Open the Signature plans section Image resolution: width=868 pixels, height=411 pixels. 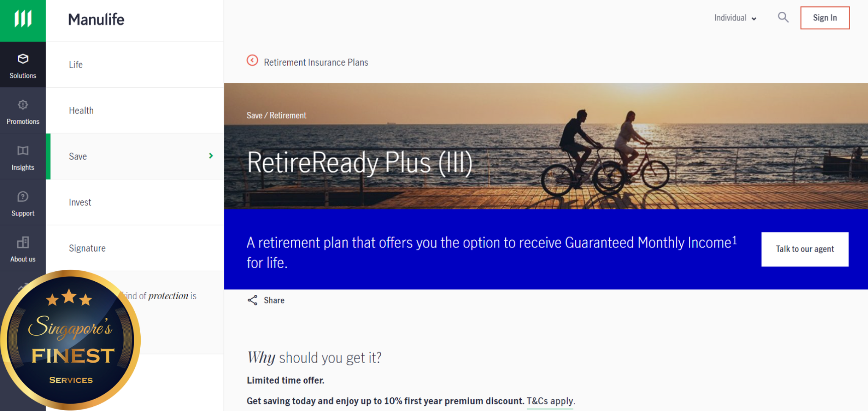coord(87,248)
